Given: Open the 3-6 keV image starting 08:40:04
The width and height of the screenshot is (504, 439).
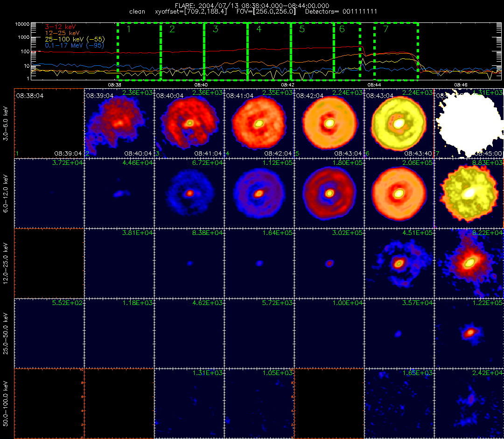Looking at the screenshot, I should pos(189,123).
